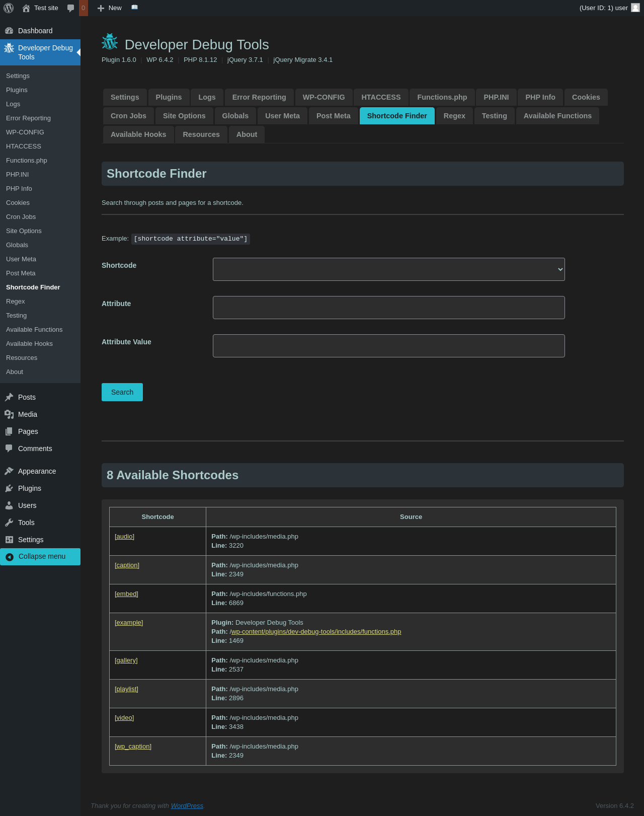Switch to the Available Hooks tab
Screen dimensions: 644x816
click(x=138, y=134)
